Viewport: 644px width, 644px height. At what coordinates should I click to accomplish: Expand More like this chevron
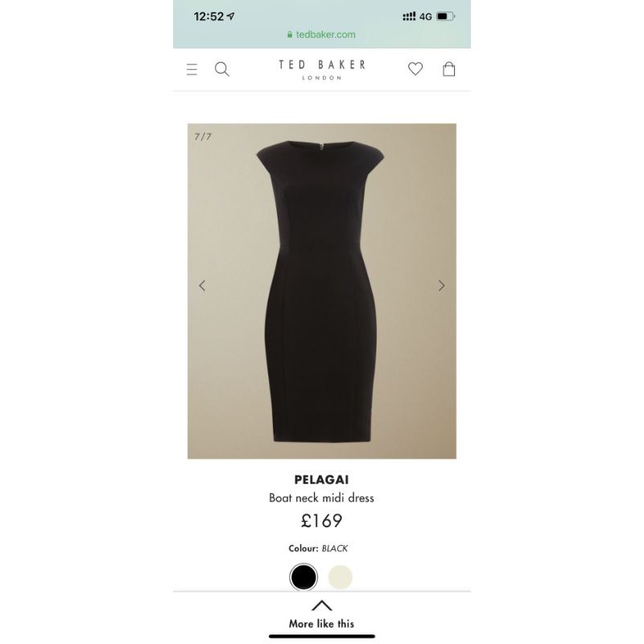(321, 605)
